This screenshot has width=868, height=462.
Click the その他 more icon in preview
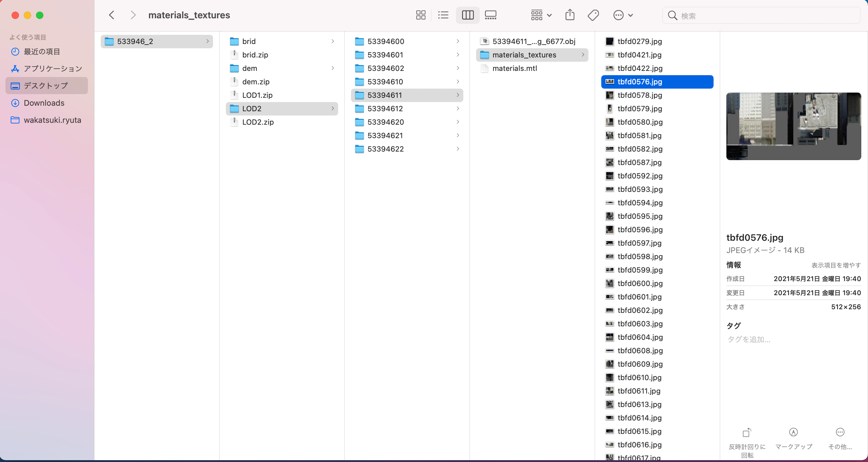(840, 432)
